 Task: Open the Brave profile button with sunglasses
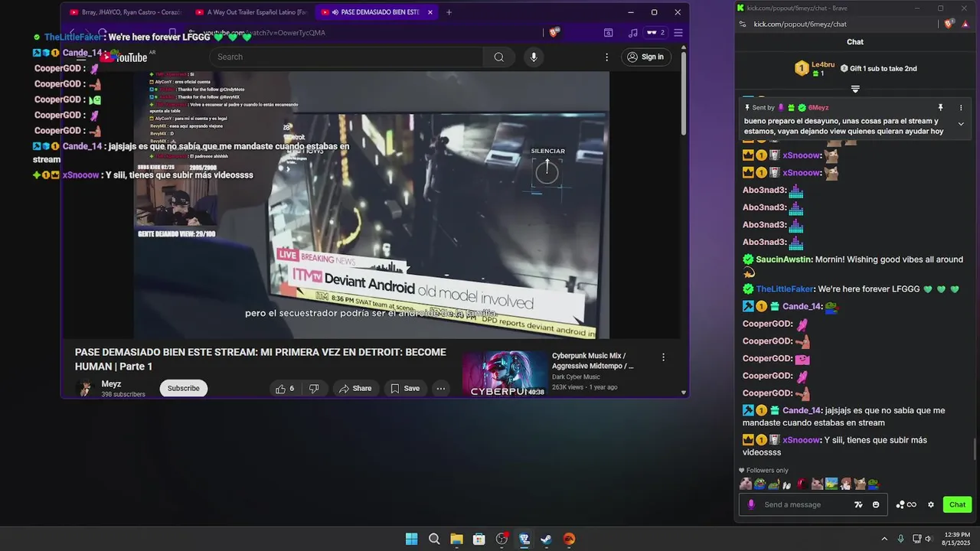(x=655, y=33)
